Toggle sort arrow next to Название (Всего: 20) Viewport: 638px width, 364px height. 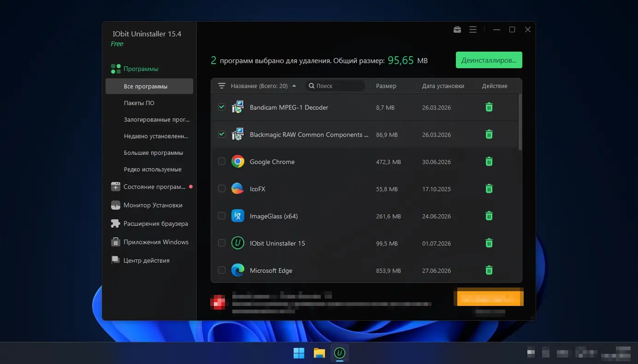[294, 86]
